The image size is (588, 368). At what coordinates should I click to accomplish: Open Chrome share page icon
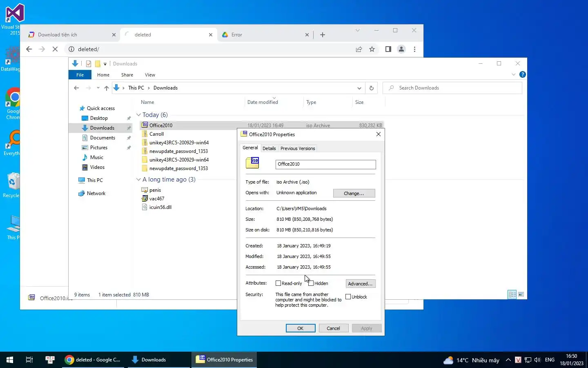pos(359,49)
